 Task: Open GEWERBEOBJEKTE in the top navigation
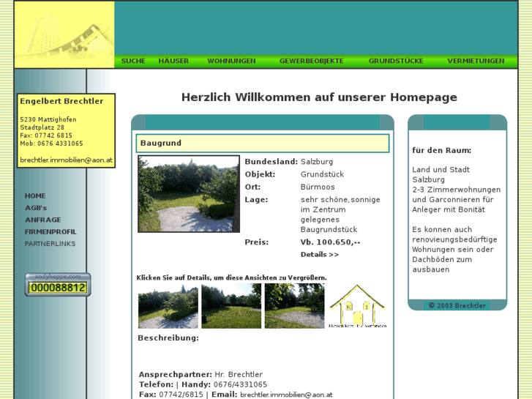pyautogui.click(x=312, y=61)
